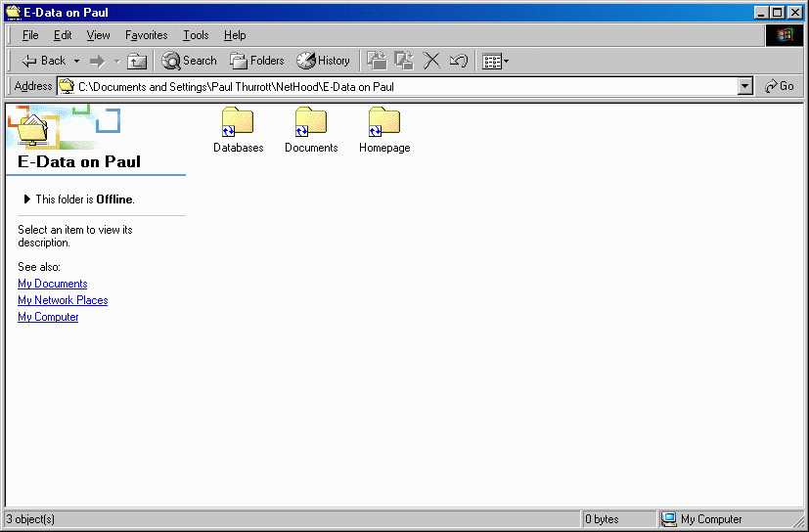Toggle the Search pane button
This screenshot has width=809, height=532.
click(x=189, y=61)
